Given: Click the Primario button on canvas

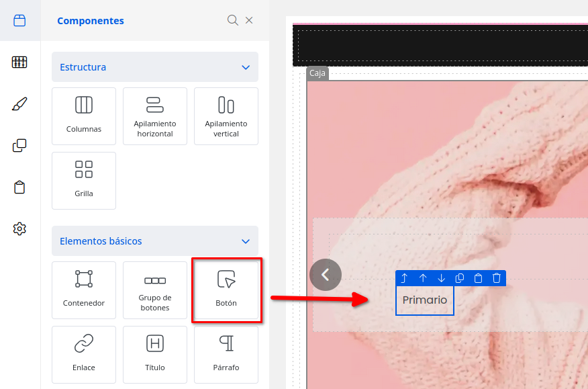Looking at the screenshot, I should (x=424, y=300).
